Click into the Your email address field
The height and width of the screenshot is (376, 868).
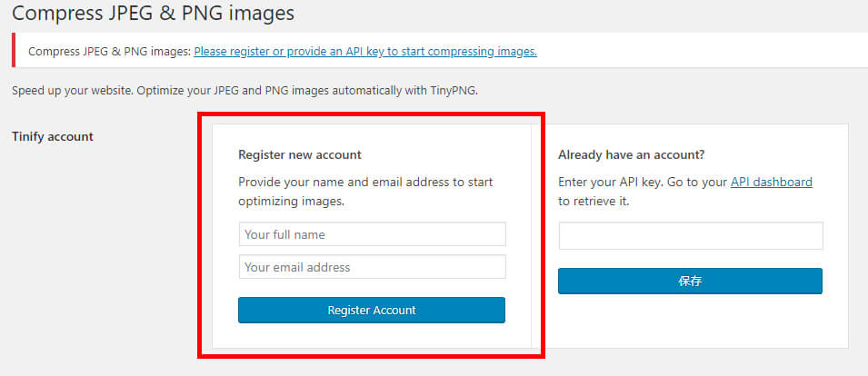pyautogui.click(x=372, y=267)
